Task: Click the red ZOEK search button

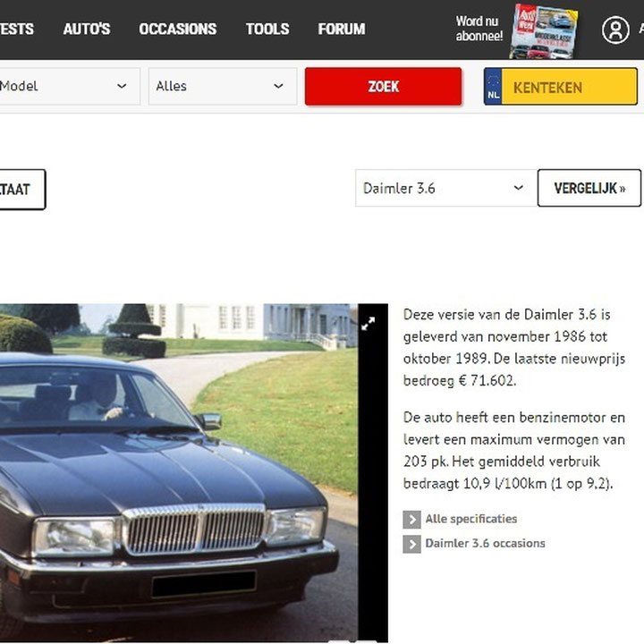Action: coord(383,86)
